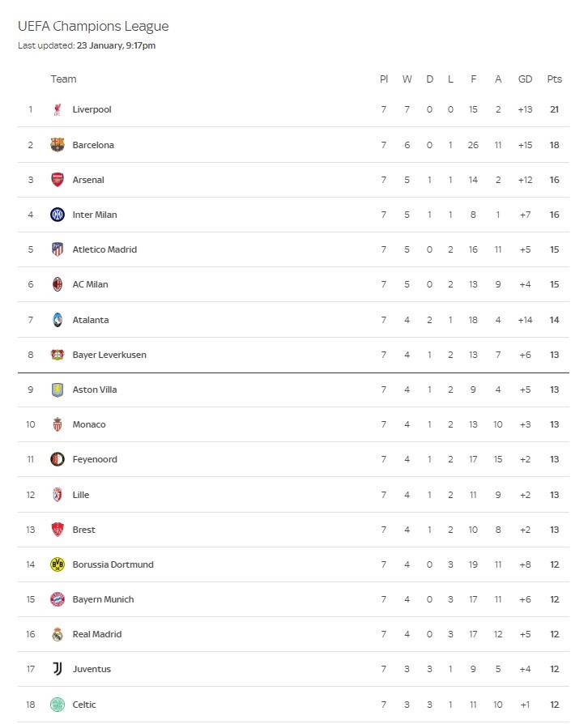This screenshot has height=724, width=588.
Task: Click the Arsenal cannon crest icon
Action: 58,180
